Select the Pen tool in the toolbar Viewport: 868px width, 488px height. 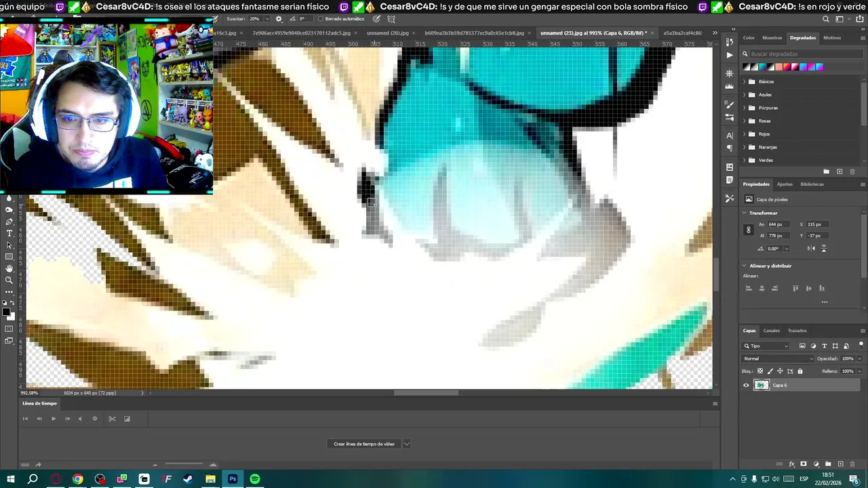(9, 222)
